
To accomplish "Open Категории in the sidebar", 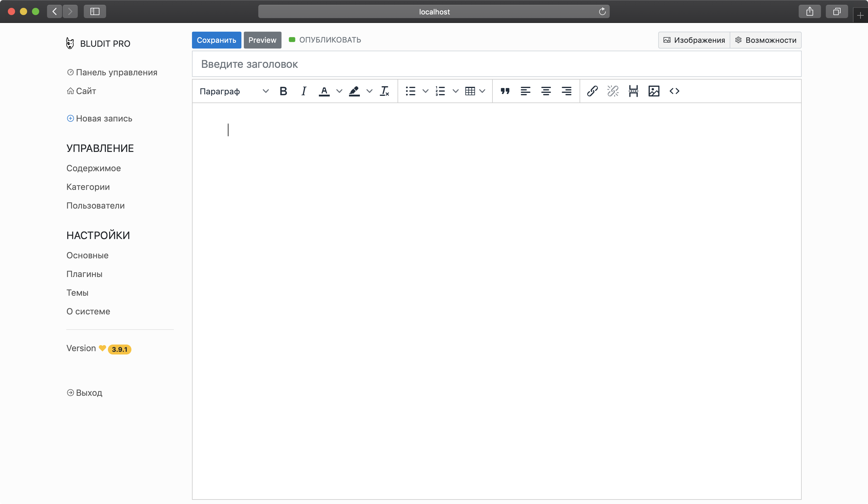I will [88, 187].
